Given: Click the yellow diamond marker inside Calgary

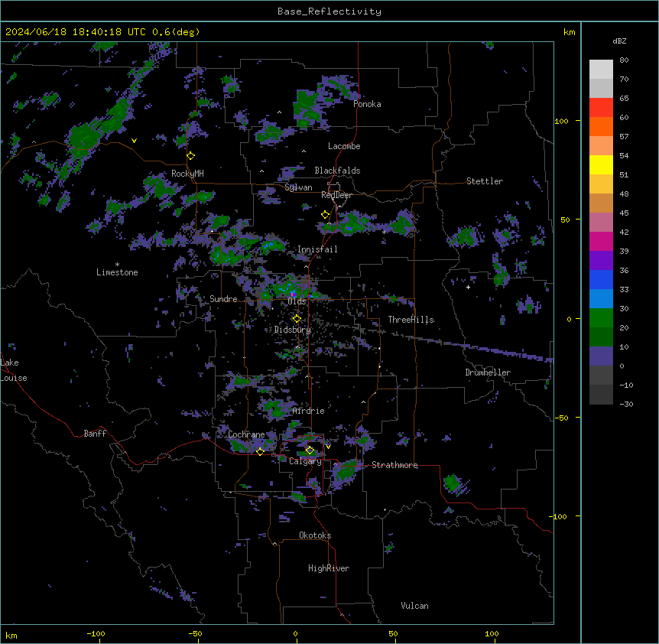Looking at the screenshot, I should pos(310,450).
